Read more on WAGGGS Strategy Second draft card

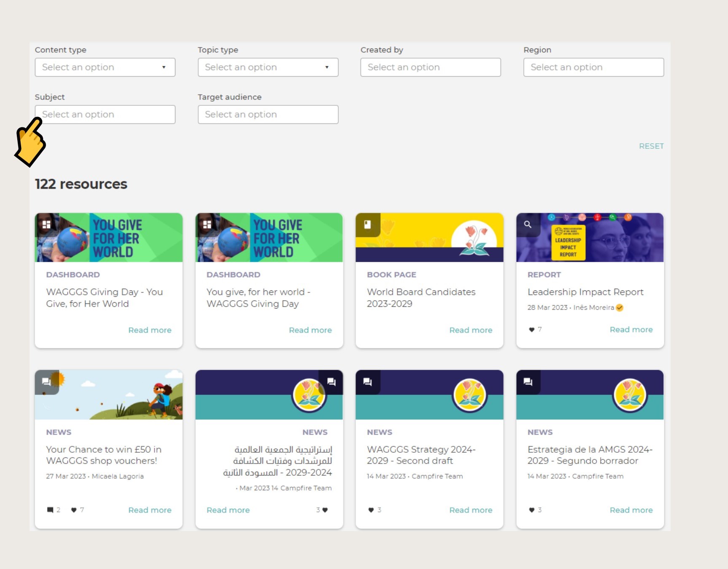(x=471, y=510)
